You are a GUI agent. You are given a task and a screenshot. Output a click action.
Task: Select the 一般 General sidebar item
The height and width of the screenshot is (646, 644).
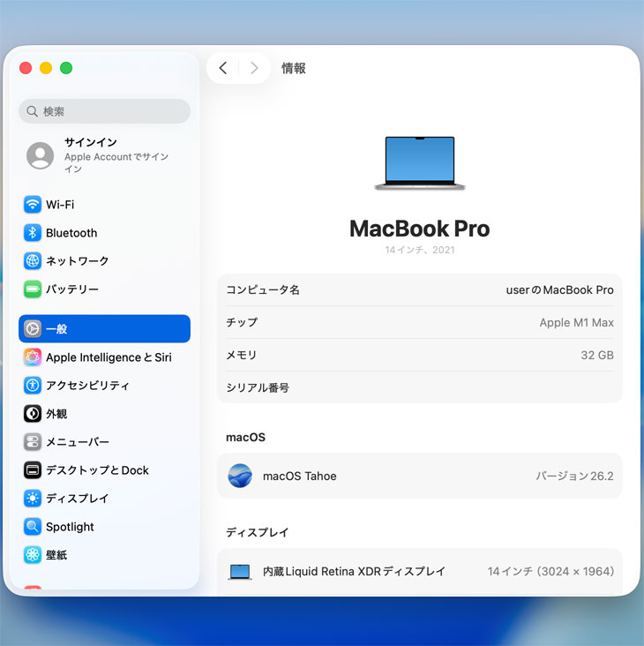[x=104, y=329]
